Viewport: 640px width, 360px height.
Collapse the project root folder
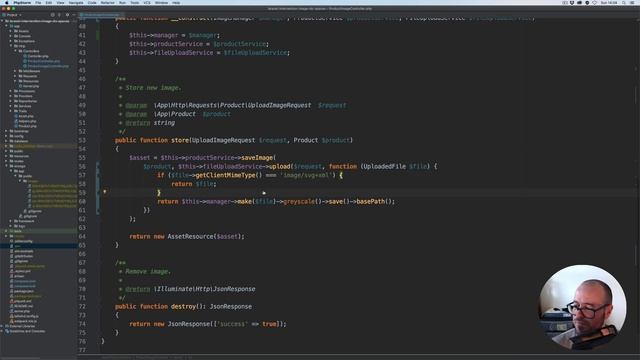(3, 21)
